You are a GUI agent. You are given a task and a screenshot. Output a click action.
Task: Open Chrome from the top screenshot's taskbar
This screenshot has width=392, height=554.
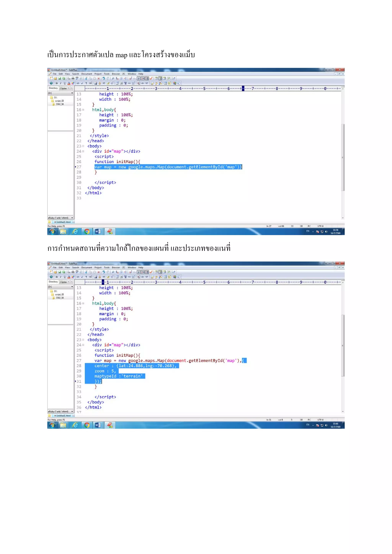point(87,232)
